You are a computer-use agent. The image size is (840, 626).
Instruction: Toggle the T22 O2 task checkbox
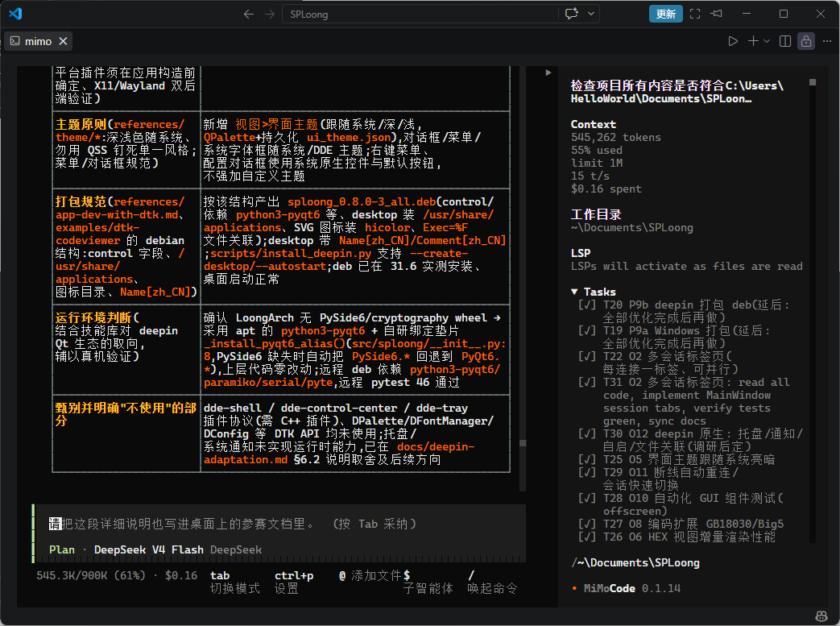coord(587,356)
